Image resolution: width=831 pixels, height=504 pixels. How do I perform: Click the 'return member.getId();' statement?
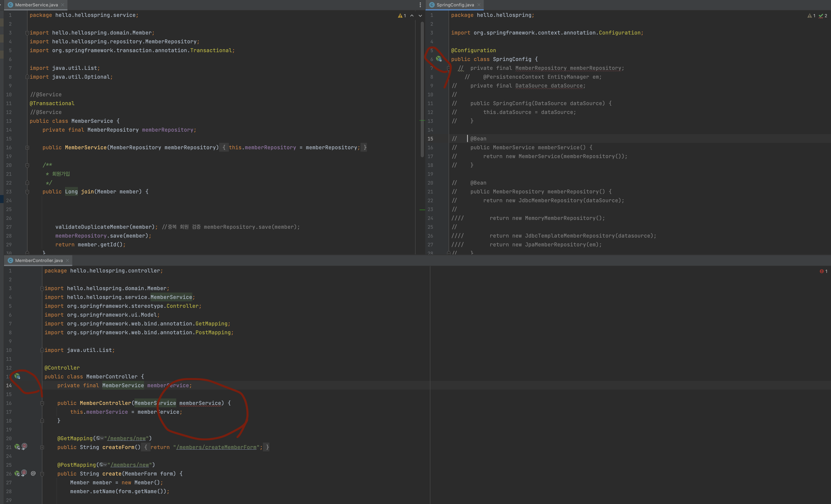click(x=90, y=244)
